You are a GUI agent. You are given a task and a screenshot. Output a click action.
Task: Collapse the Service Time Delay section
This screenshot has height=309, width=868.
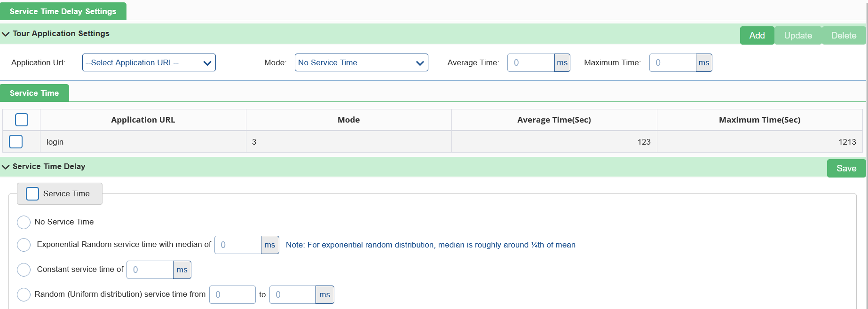(6, 167)
